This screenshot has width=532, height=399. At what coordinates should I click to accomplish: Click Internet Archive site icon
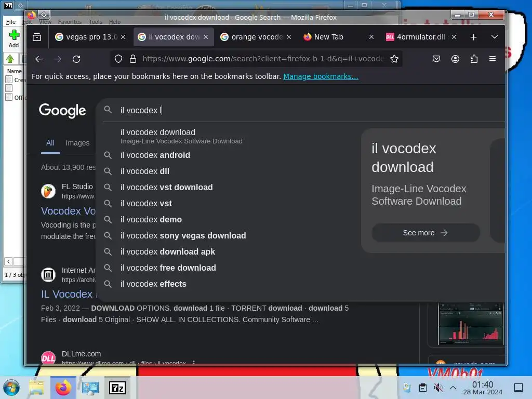(48, 275)
